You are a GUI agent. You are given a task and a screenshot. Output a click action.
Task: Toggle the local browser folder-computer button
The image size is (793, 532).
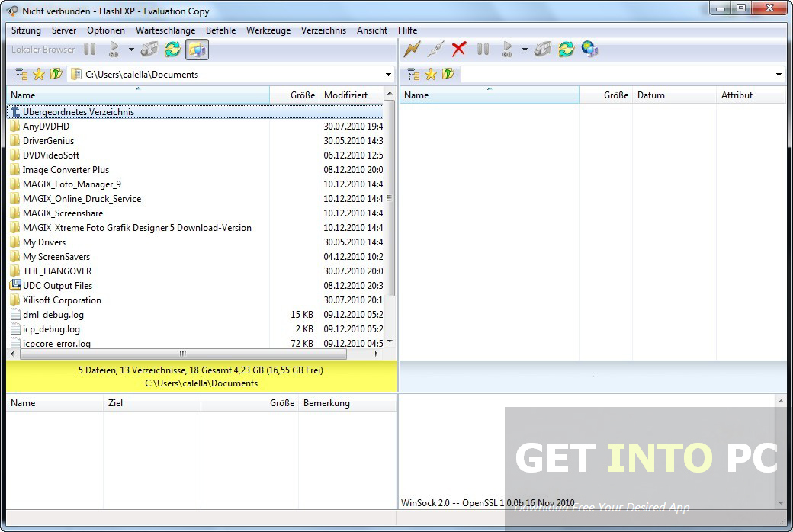click(x=197, y=49)
